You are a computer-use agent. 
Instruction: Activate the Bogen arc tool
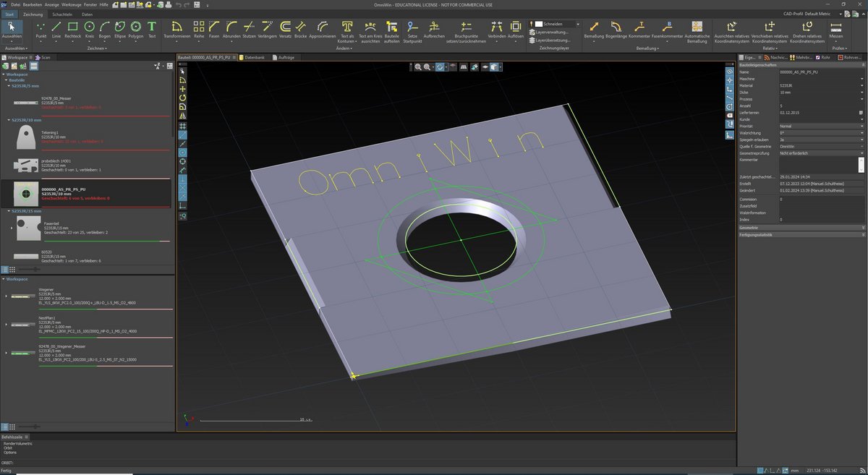(104, 30)
